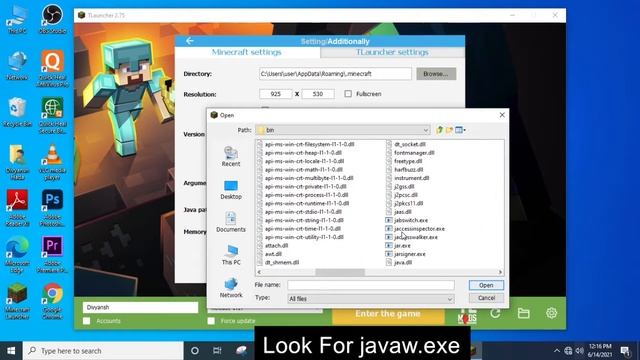
Task: Open Adobe Photoshop desktop icon
Action: [52, 208]
